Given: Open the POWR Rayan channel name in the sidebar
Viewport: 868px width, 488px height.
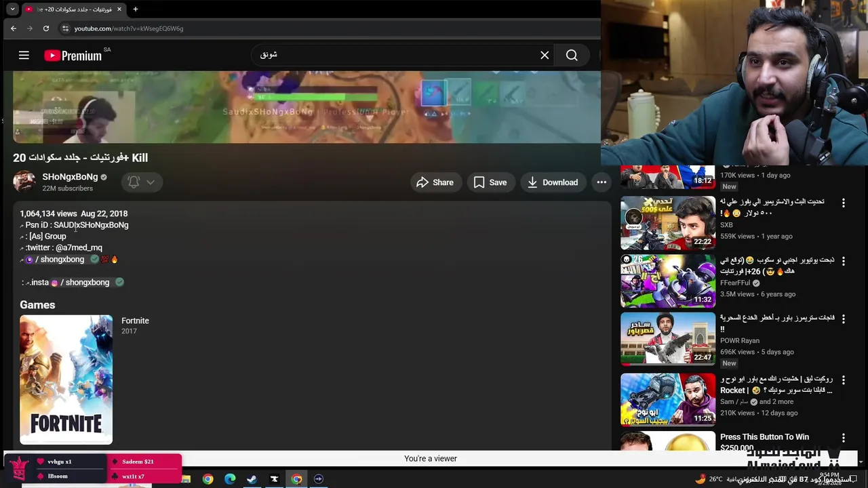Looking at the screenshot, I should [740, 341].
